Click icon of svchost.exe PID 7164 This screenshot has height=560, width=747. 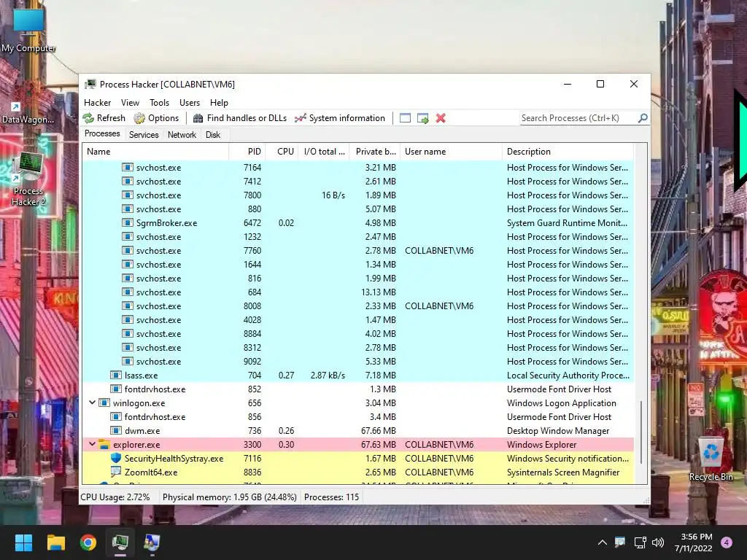point(127,168)
